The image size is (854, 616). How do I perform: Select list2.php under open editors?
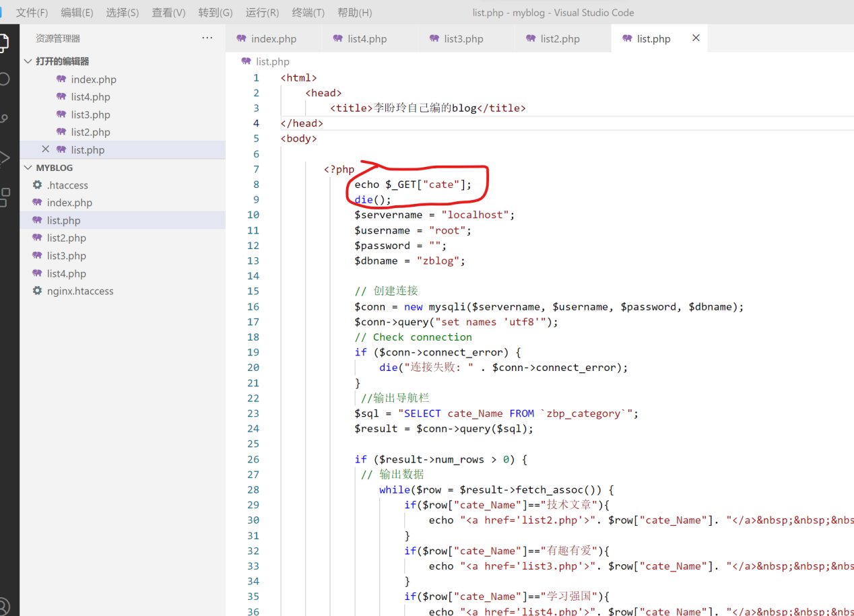click(x=90, y=132)
